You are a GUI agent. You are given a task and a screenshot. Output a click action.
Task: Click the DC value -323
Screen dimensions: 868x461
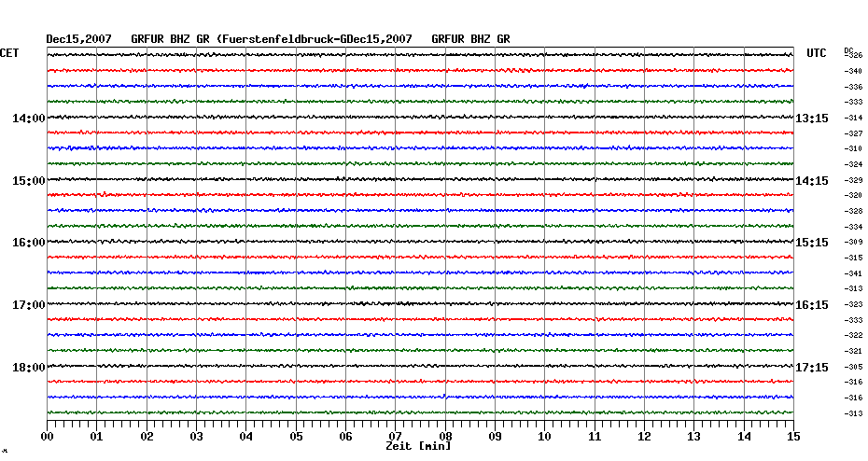point(853,304)
